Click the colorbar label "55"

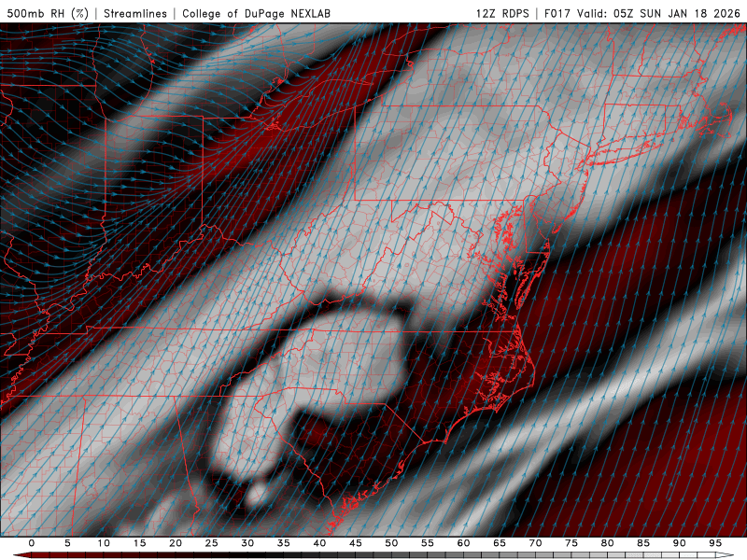pos(428,543)
